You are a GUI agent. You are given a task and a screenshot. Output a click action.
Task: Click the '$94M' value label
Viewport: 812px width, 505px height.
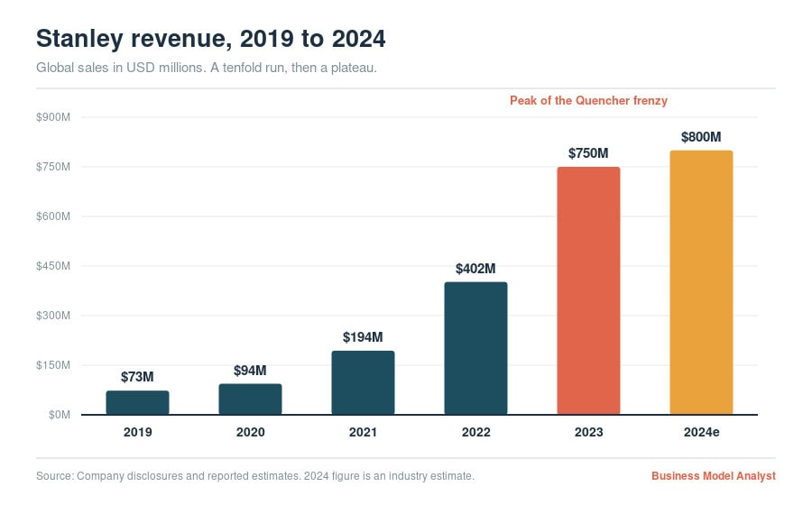point(250,371)
